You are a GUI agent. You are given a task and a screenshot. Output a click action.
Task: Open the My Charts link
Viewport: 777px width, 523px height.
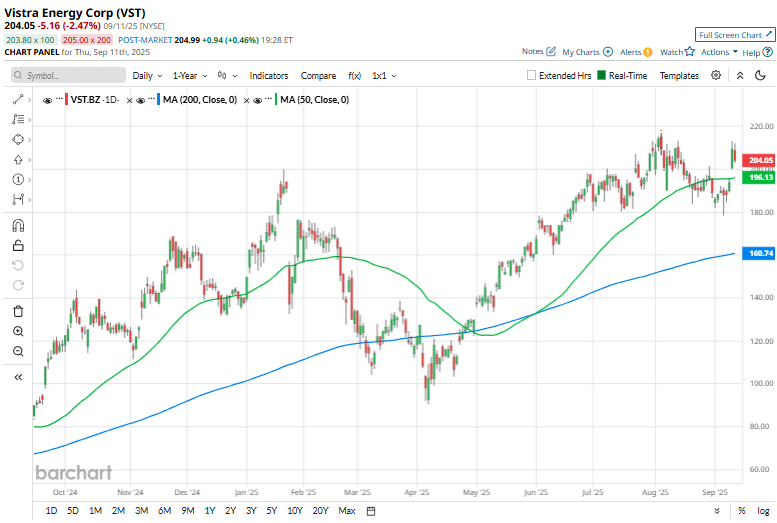click(x=580, y=52)
